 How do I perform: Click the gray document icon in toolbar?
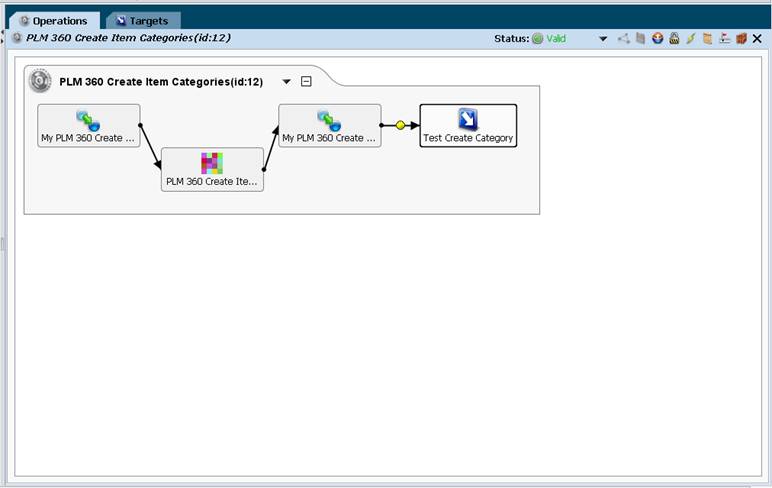click(x=641, y=38)
